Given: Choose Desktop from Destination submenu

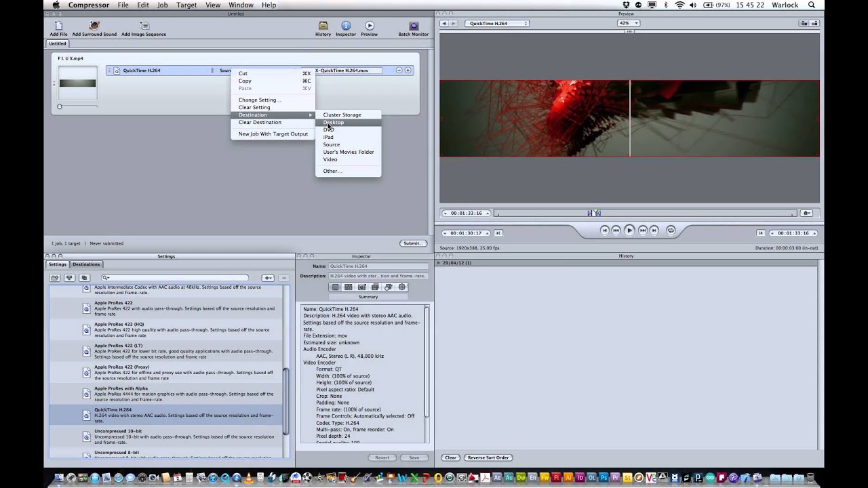Looking at the screenshot, I should [x=348, y=123].
